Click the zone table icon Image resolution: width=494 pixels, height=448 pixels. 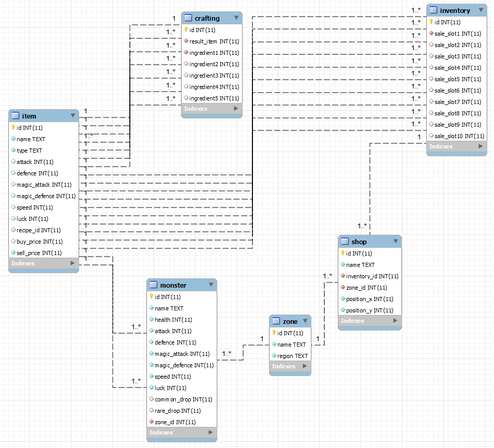pos(276,322)
